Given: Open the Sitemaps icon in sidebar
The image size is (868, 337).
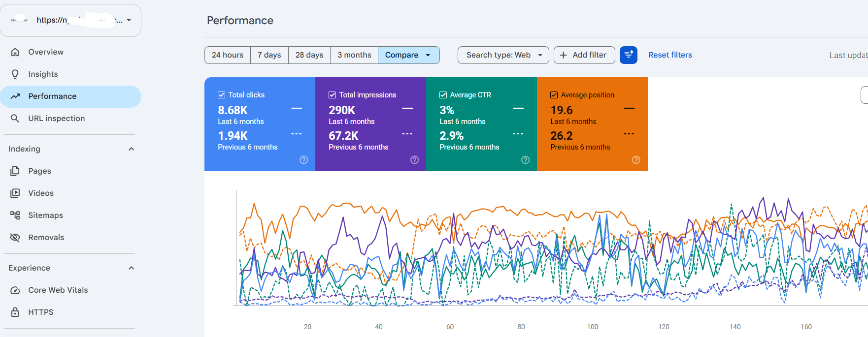Looking at the screenshot, I should coord(15,215).
